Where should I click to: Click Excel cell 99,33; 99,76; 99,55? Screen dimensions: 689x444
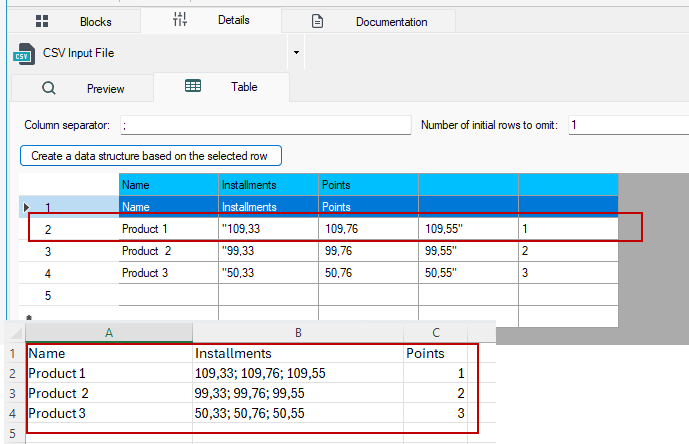coord(298,393)
